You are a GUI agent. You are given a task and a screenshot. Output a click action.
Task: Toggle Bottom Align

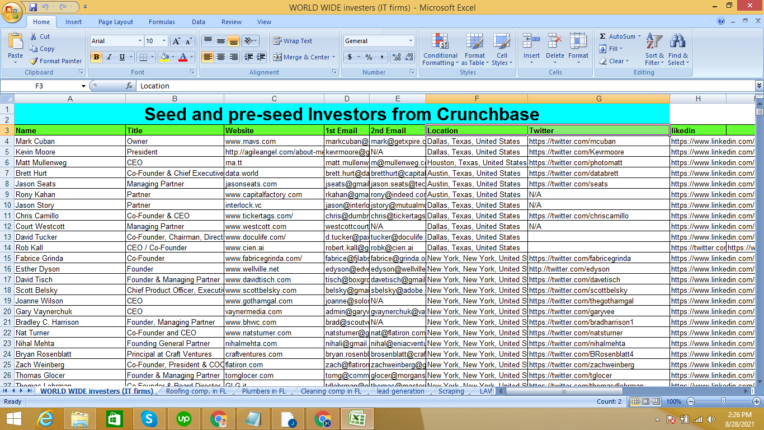233,41
